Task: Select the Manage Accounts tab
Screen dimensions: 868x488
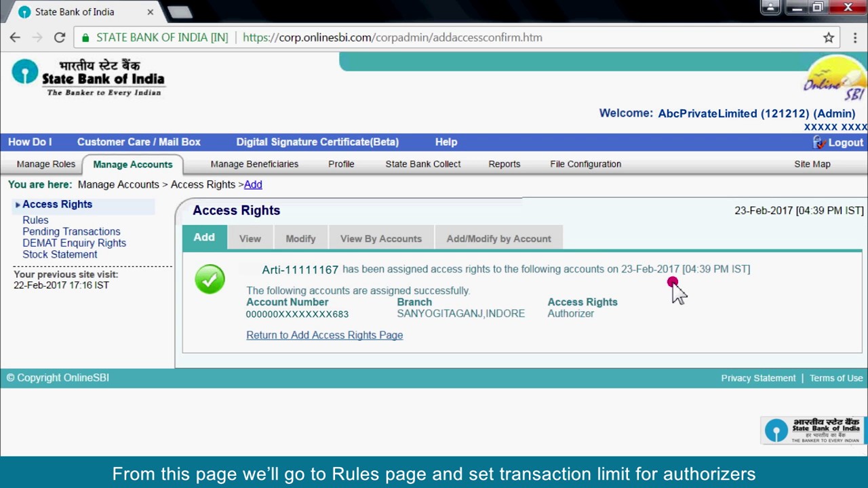Action: [133, 164]
